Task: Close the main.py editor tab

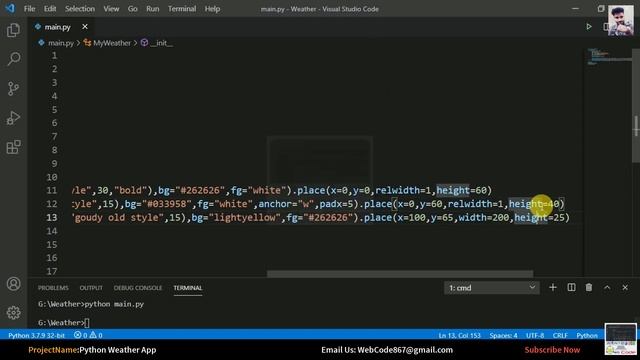Action: 84,27
